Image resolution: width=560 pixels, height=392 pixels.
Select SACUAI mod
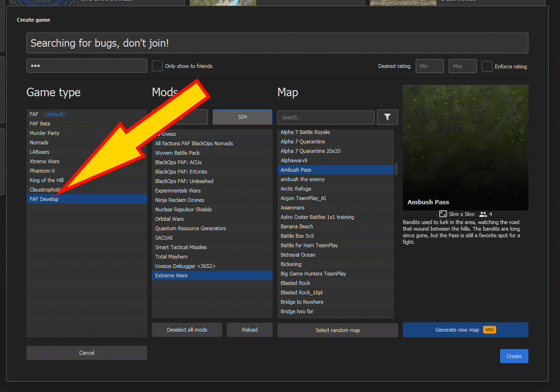point(212,238)
